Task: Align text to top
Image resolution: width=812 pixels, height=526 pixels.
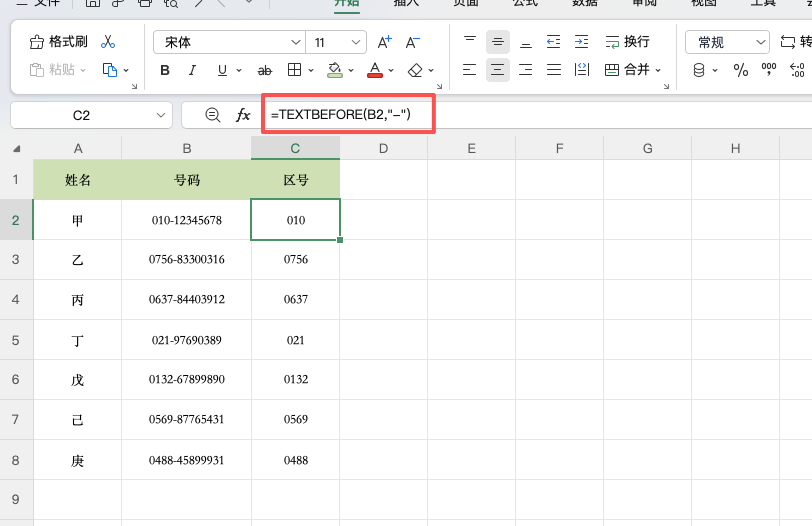Action: pos(470,41)
